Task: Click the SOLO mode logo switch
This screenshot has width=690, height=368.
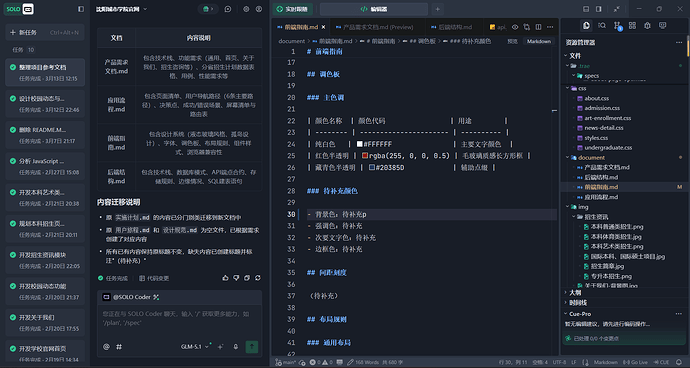Action: 19,9
